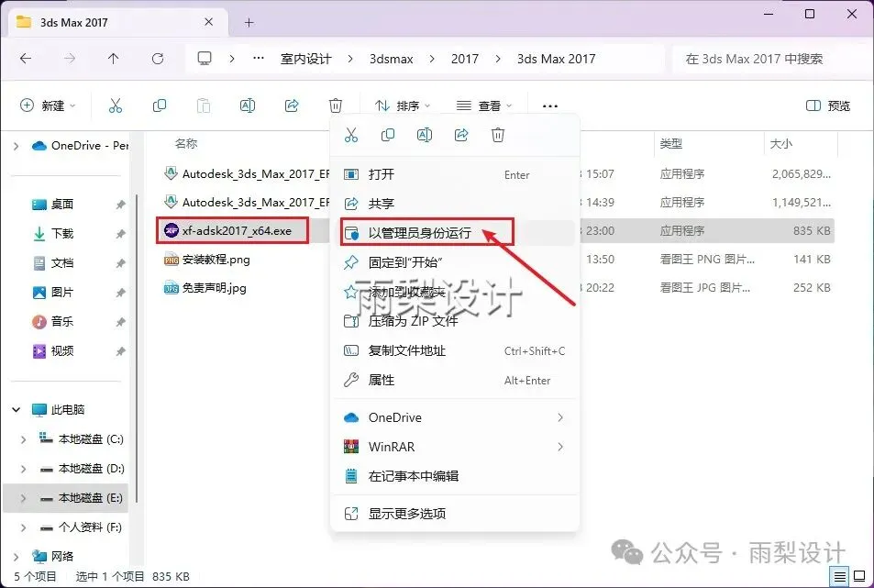Switch to large thumbnails view icon in status bar
Screen dimensions: 874x588
point(860,576)
